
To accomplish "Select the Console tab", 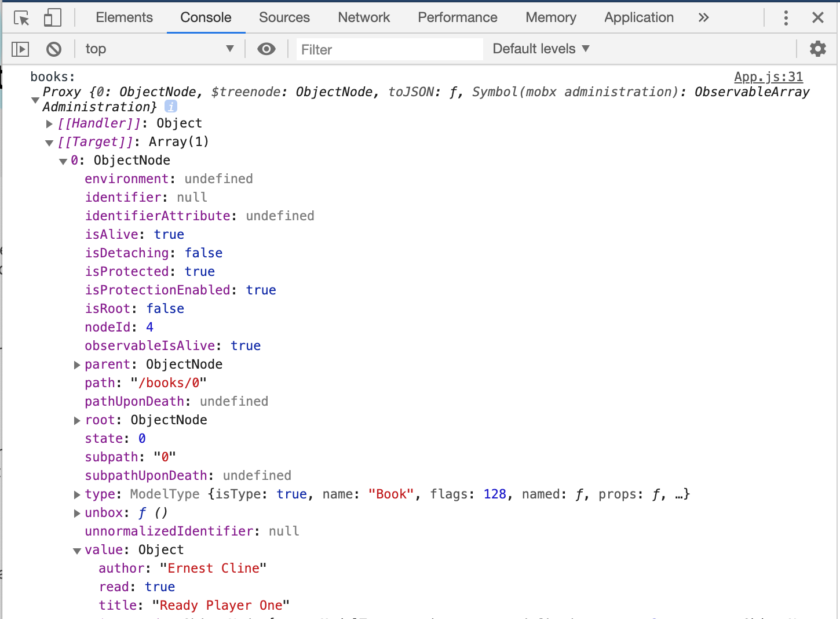I will pyautogui.click(x=206, y=17).
